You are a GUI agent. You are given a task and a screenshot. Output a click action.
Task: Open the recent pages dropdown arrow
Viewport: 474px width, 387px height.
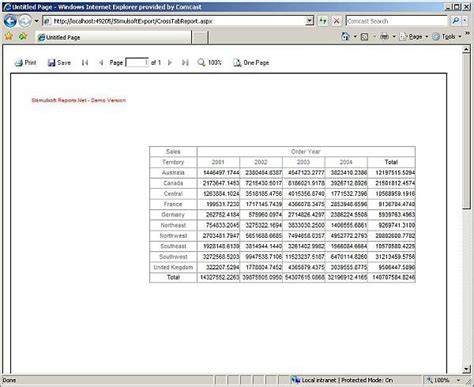[x=36, y=21]
